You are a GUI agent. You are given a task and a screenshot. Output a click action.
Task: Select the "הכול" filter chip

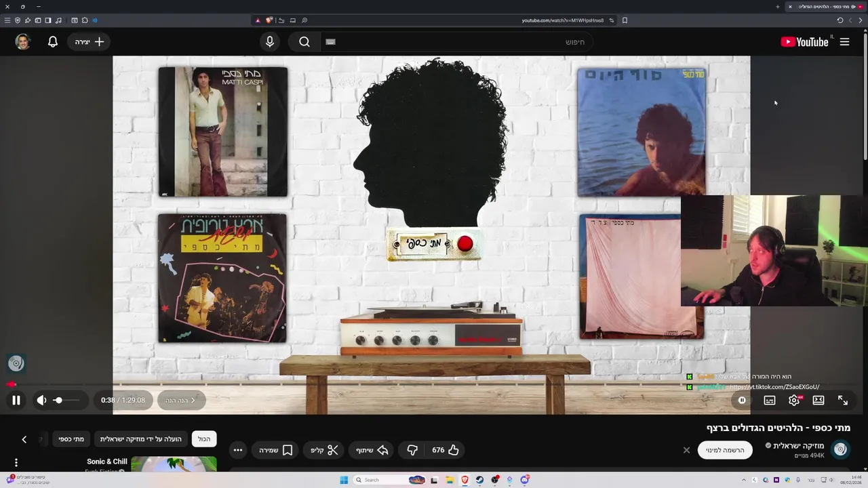coord(204,439)
